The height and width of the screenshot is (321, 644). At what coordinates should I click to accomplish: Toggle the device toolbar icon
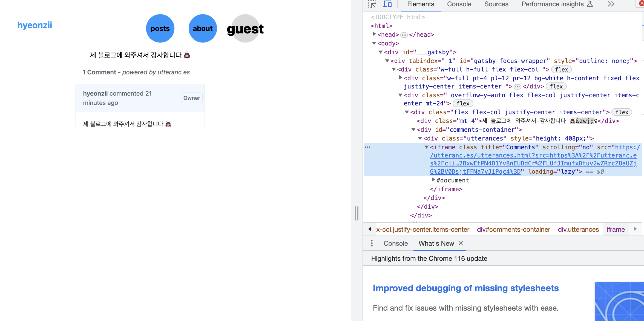tap(387, 4)
